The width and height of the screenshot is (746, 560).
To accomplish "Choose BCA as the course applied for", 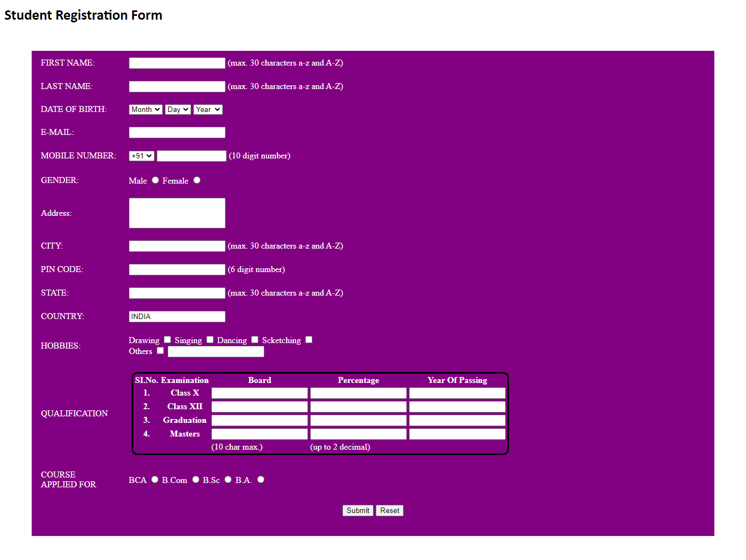I will tap(155, 480).
